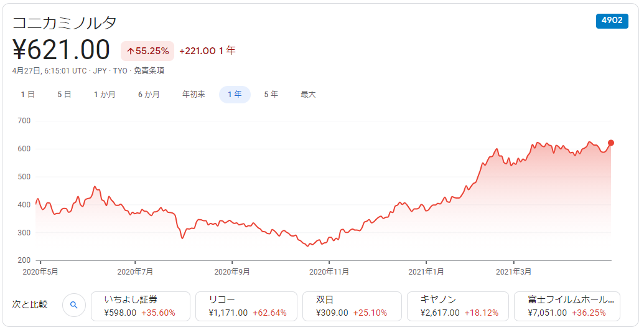The width and height of the screenshot is (644, 330).
Task: Select the 年初来 range tab
Action: (x=194, y=95)
